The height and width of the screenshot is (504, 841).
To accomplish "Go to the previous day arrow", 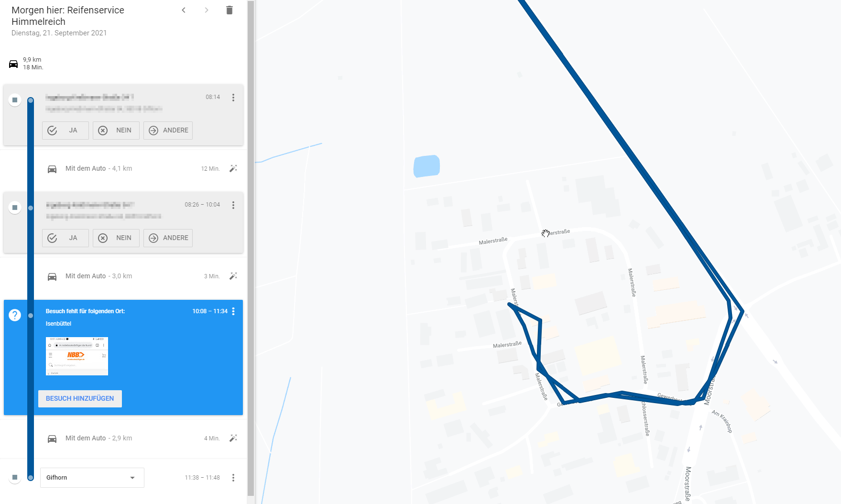I will point(184,10).
